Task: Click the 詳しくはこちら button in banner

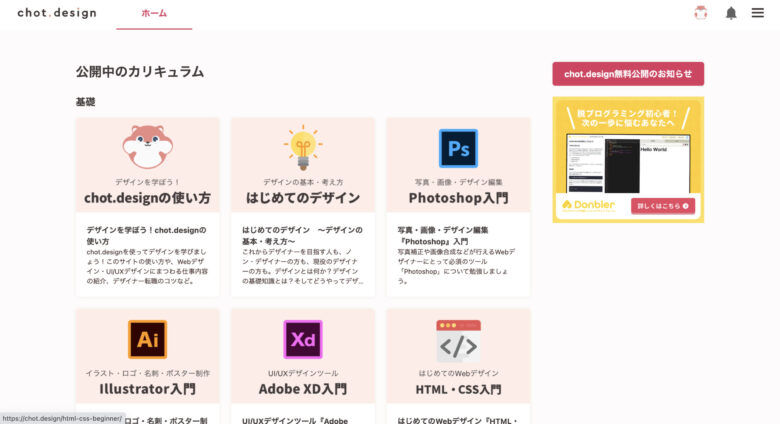Action: (x=663, y=206)
